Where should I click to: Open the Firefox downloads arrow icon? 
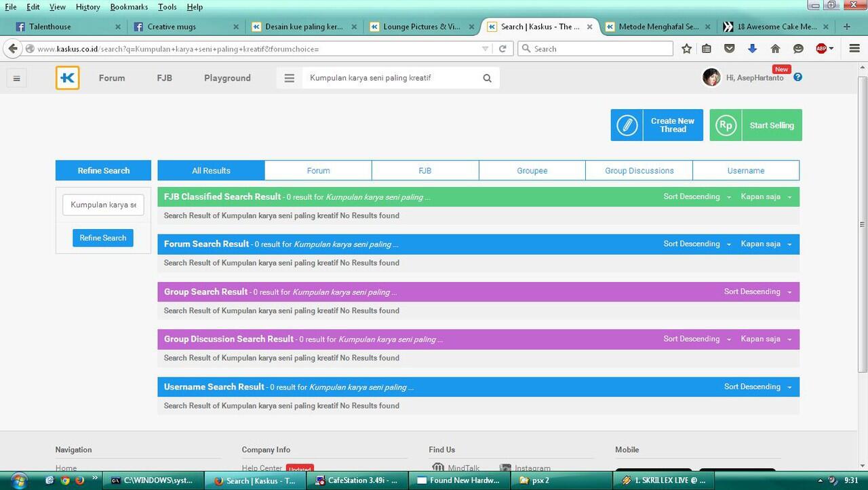point(752,49)
